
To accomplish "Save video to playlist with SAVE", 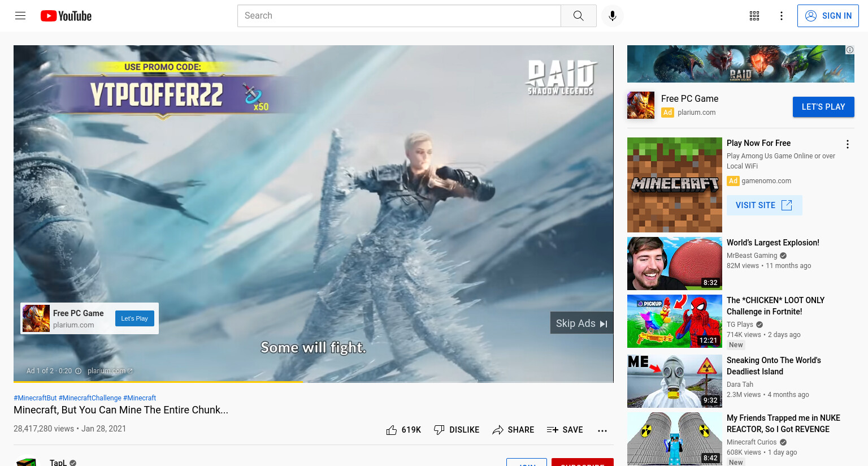I will point(565,430).
